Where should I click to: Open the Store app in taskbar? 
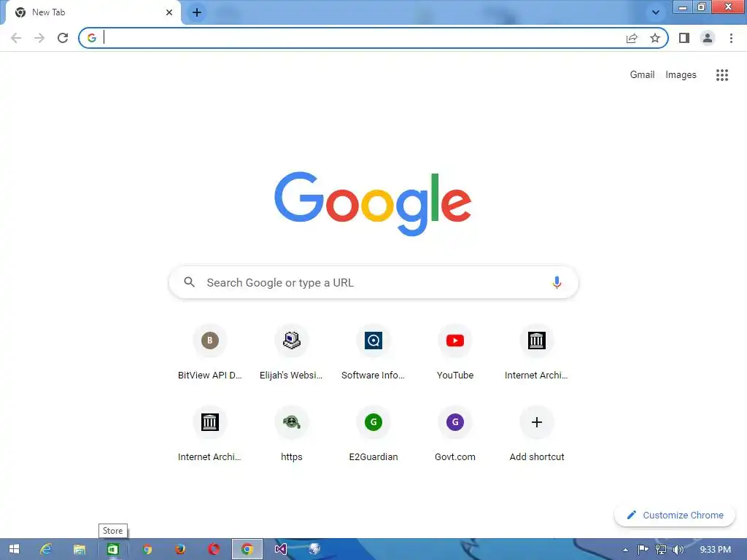[112, 549]
